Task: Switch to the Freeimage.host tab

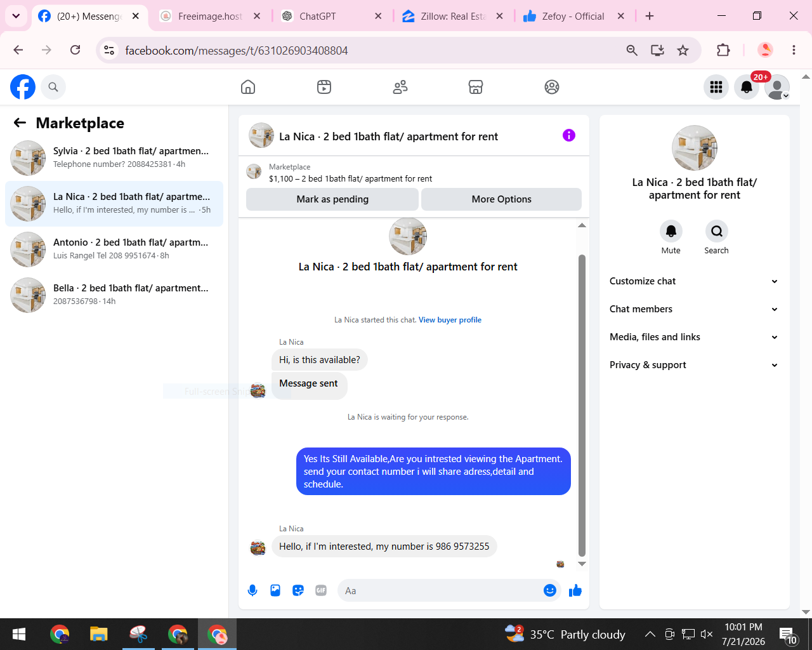Action: (x=210, y=17)
